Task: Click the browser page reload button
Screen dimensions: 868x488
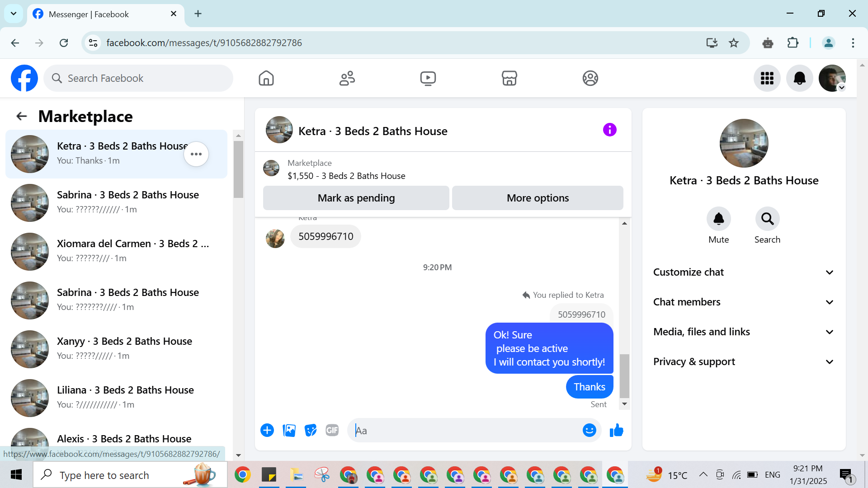Action: tap(64, 43)
